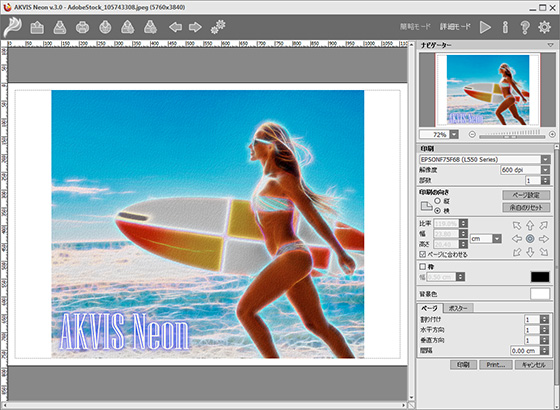560x410 pixels.
Task: Open the white background color (背景色) swatch
Action: coord(540,294)
